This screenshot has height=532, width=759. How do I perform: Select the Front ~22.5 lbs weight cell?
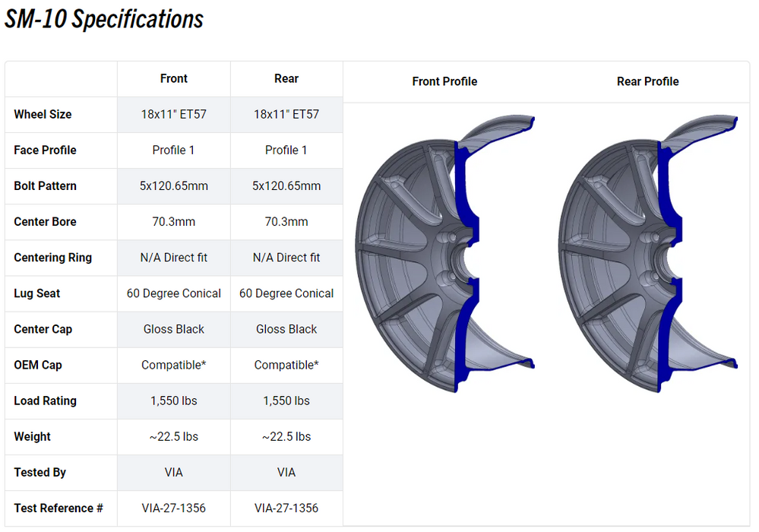[x=174, y=436]
